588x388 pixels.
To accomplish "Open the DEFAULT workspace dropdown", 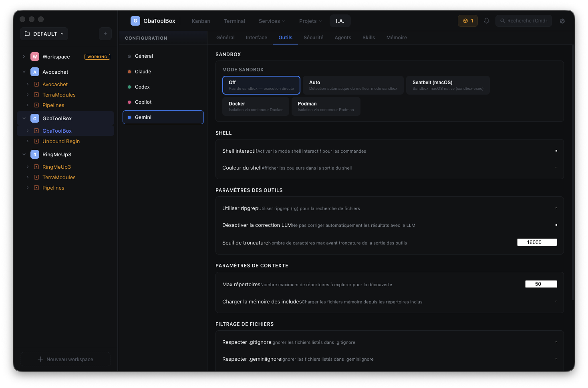I will point(44,34).
